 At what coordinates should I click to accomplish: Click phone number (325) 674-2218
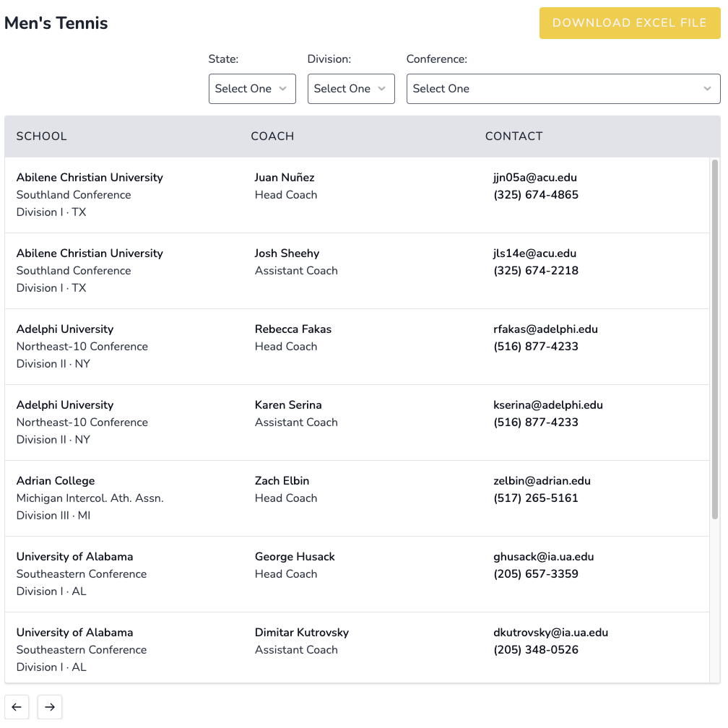click(536, 271)
